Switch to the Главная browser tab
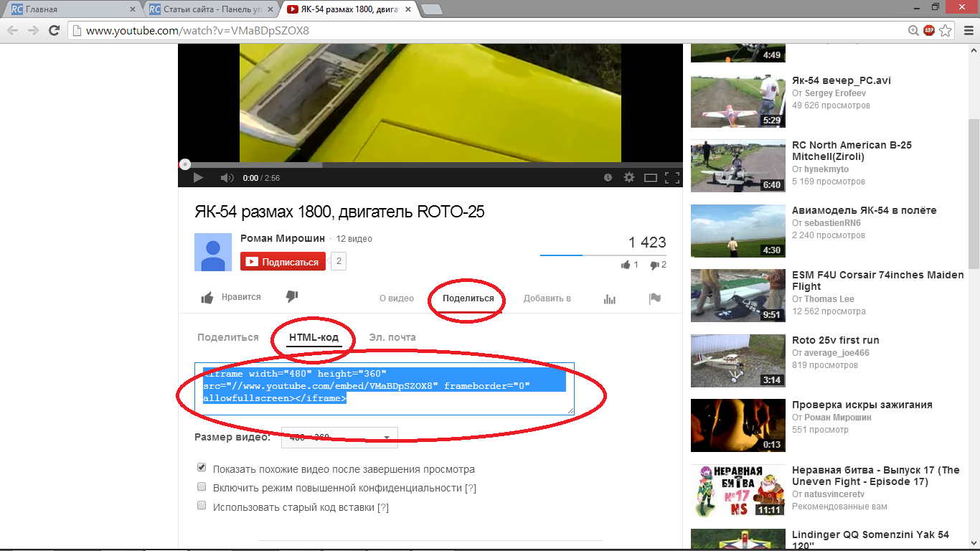This screenshot has width=980, height=551. click(72, 9)
